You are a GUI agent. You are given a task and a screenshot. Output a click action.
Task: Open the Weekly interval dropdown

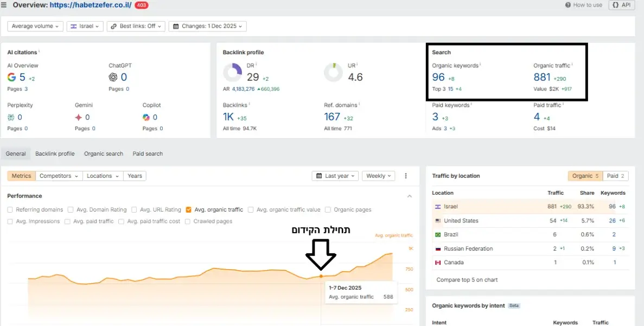378,176
